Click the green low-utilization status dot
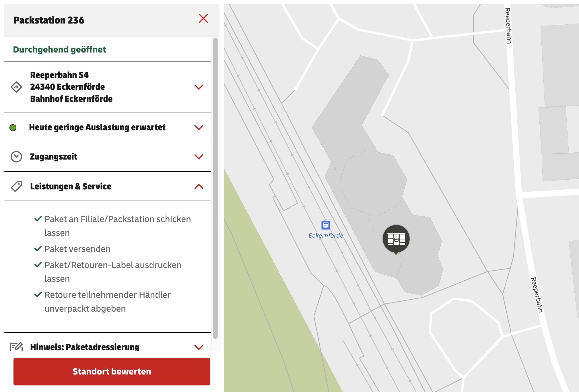Image resolution: width=579 pixels, height=392 pixels. (13, 128)
